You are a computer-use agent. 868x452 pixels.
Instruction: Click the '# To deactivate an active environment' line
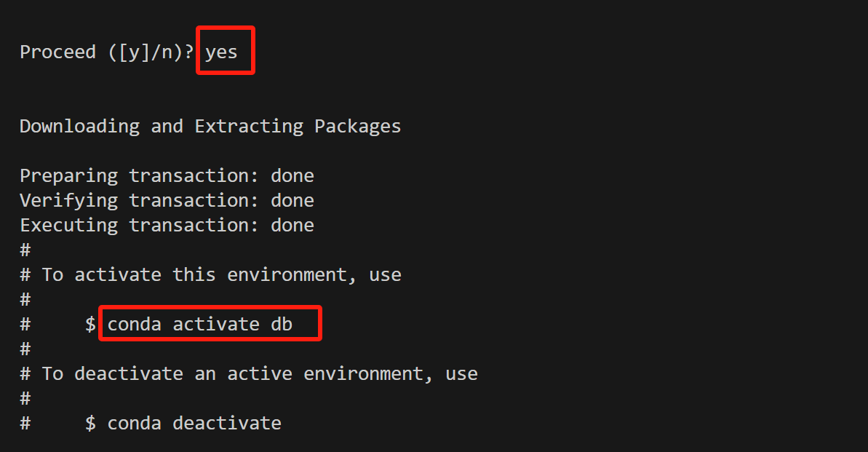249,374
